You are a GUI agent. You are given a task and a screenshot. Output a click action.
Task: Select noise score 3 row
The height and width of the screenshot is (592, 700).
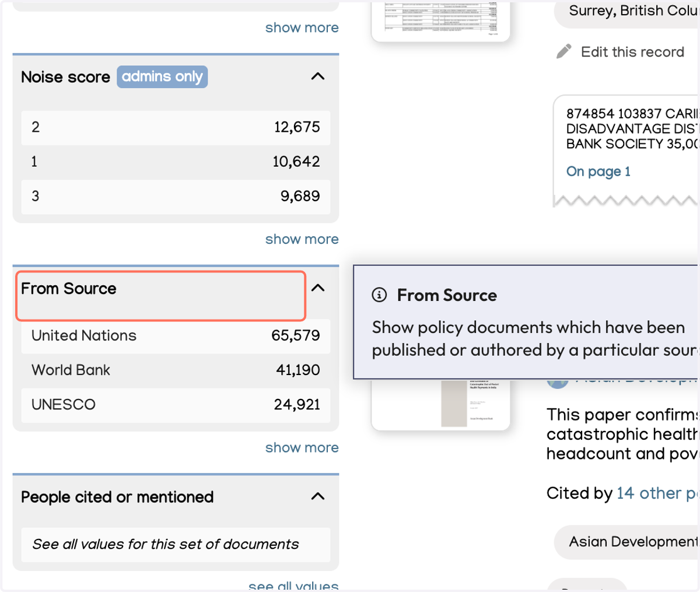176,196
